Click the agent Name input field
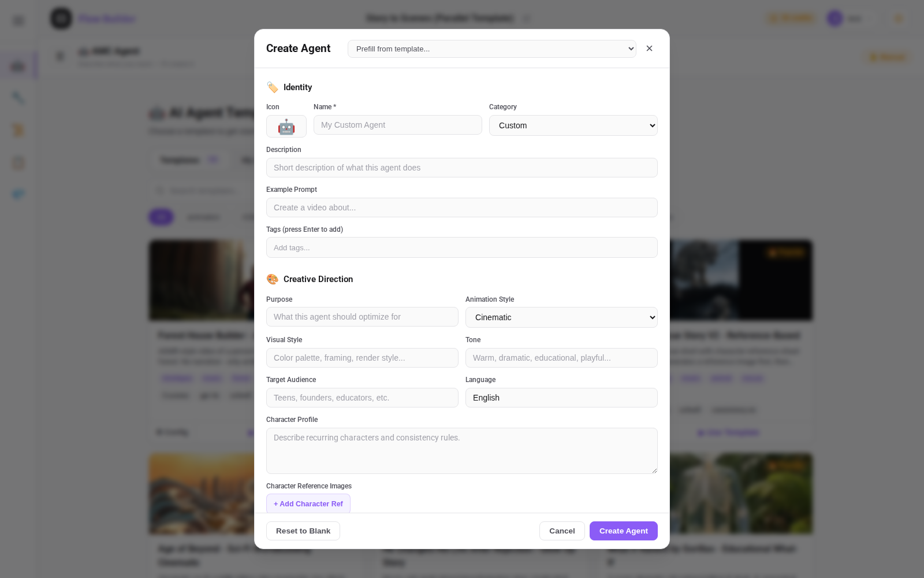 click(x=397, y=125)
